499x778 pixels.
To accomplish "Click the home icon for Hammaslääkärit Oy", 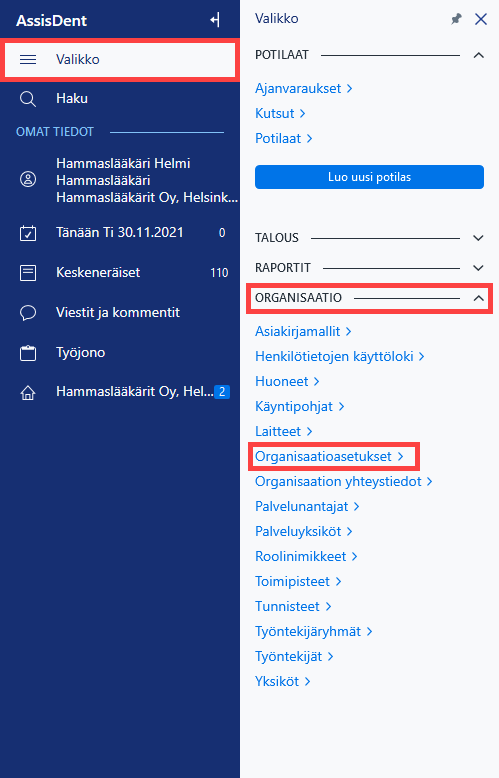I will [28, 392].
